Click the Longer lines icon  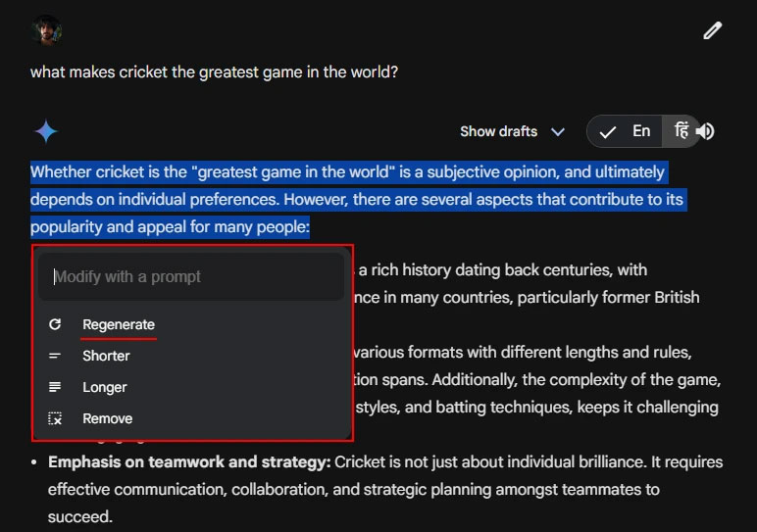coord(55,387)
